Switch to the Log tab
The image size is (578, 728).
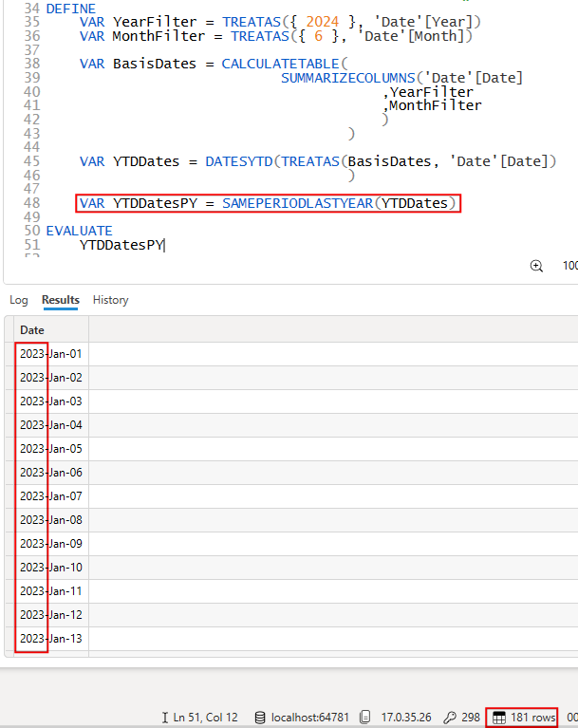[19, 300]
